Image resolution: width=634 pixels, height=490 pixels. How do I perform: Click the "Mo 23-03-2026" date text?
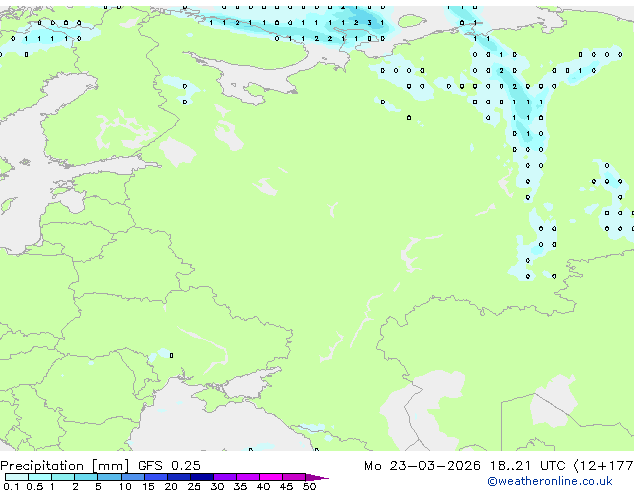click(422, 466)
